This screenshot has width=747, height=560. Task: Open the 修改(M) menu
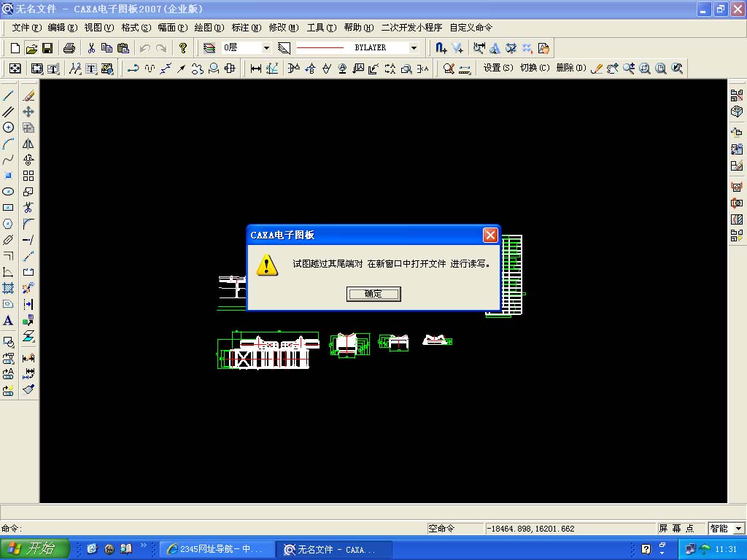284,28
